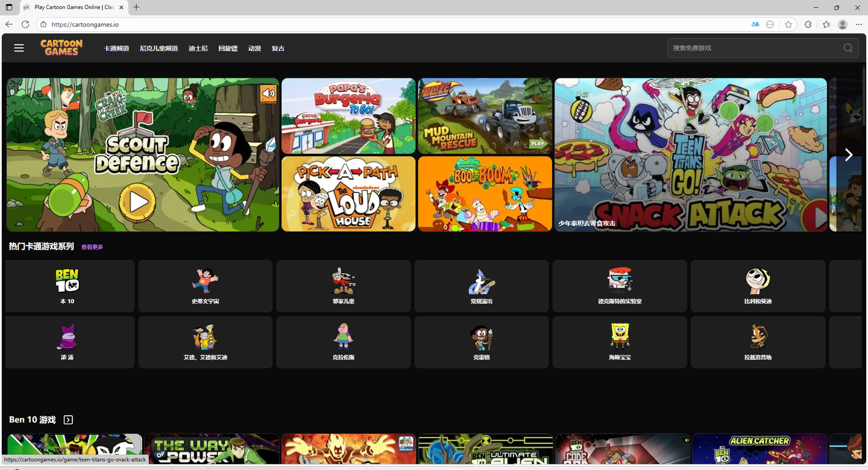Open the 动漫 menu item
This screenshot has height=470, width=868.
tap(254, 48)
